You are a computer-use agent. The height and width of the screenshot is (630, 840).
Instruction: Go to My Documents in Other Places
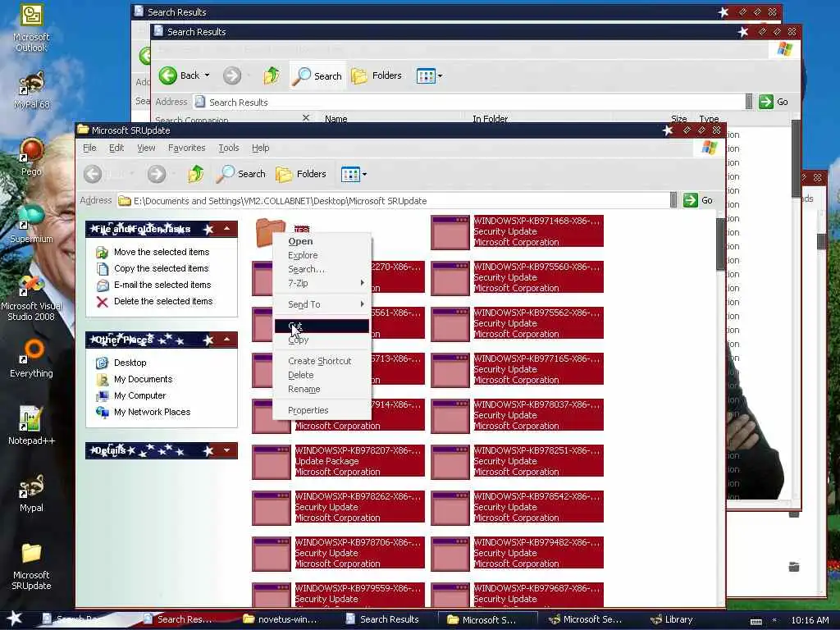(143, 379)
